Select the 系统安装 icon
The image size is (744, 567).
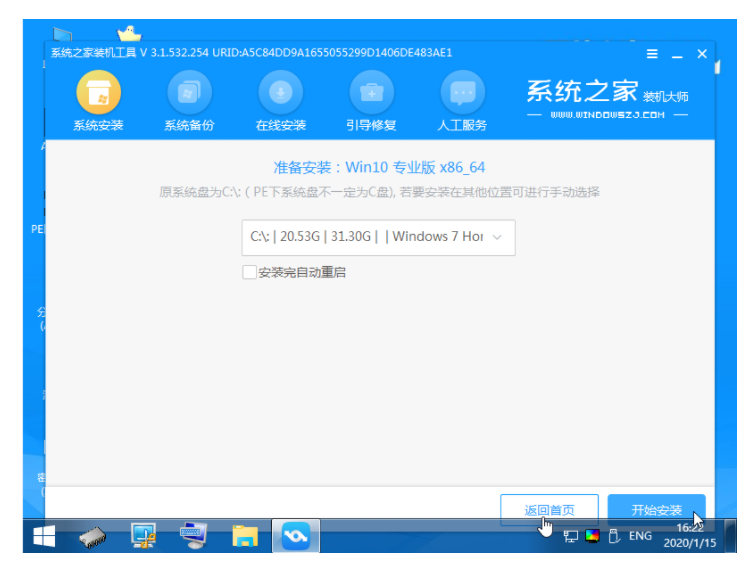[x=98, y=93]
